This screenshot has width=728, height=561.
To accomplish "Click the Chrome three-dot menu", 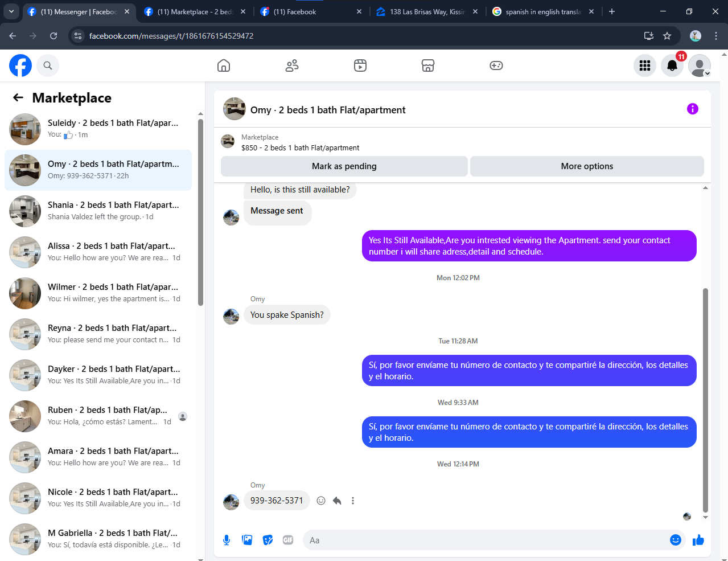I will [x=716, y=36].
